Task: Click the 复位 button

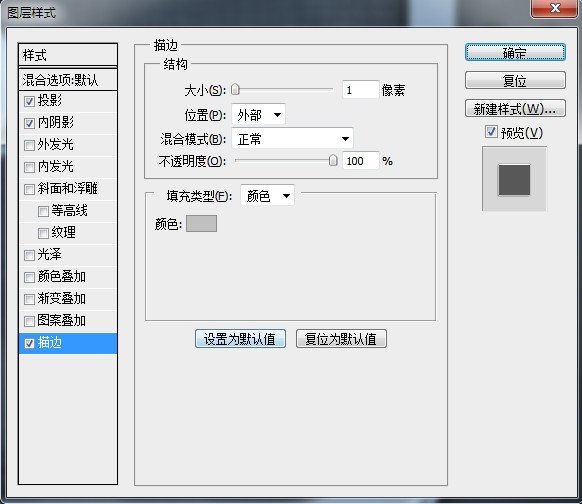Action: (515, 80)
